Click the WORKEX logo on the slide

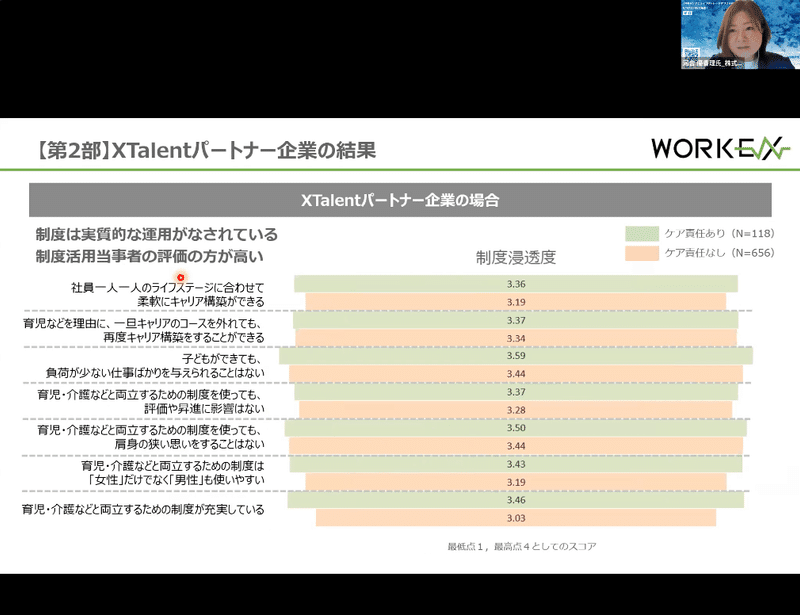tap(720, 149)
